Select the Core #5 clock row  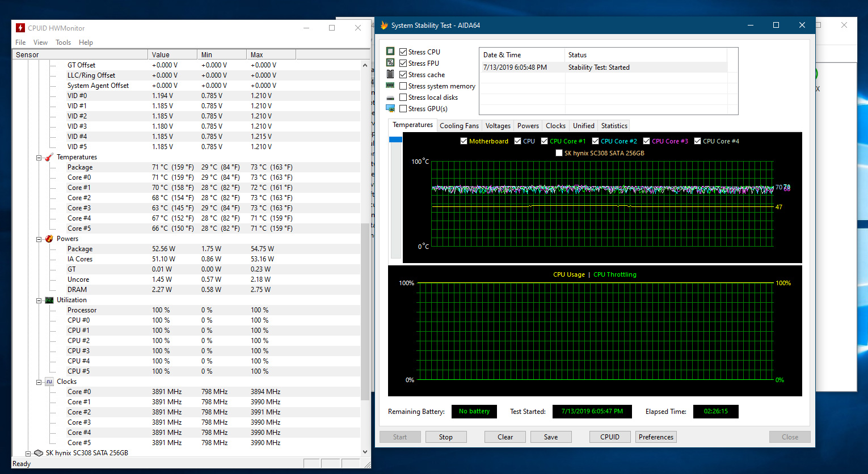pos(186,443)
